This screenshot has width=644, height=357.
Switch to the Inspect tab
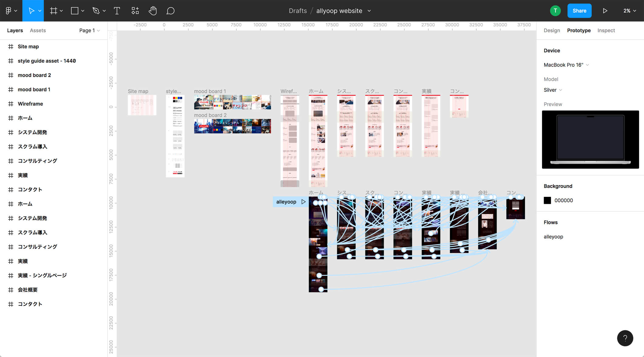pos(606,30)
